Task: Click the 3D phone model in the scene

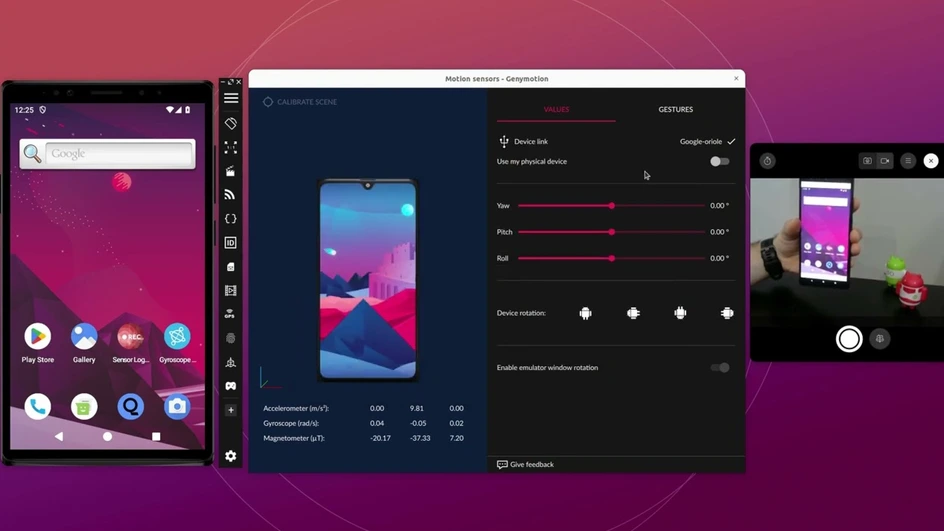Action: 368,280
